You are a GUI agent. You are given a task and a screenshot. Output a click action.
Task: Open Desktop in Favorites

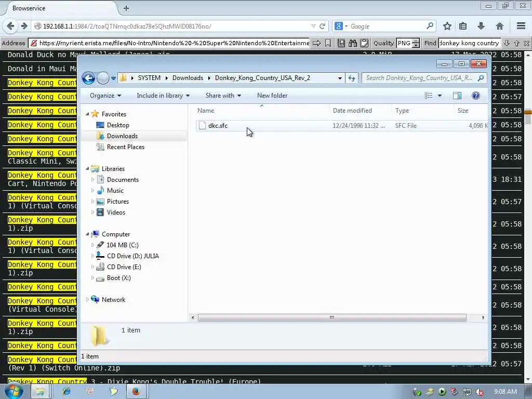coord(118,125)
